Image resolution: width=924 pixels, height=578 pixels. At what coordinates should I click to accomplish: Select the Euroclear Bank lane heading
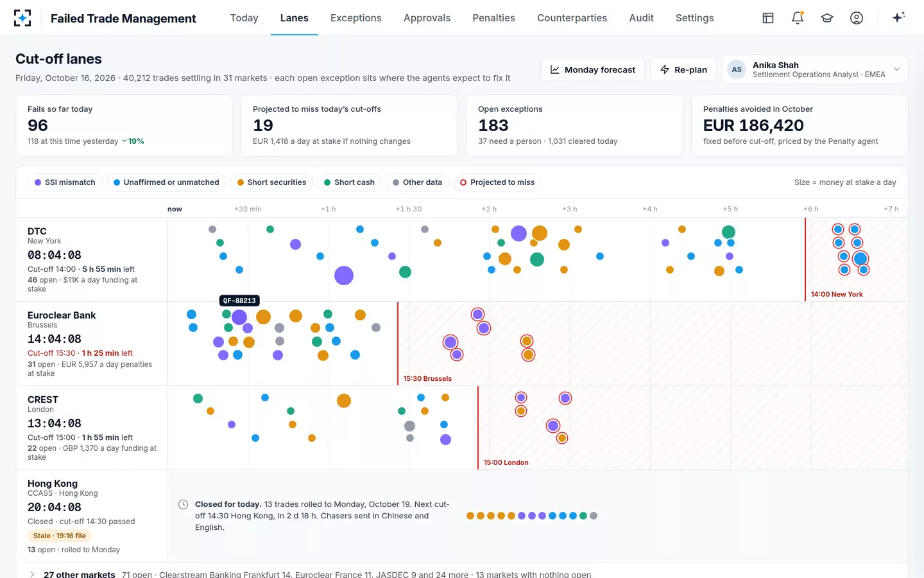62,315
